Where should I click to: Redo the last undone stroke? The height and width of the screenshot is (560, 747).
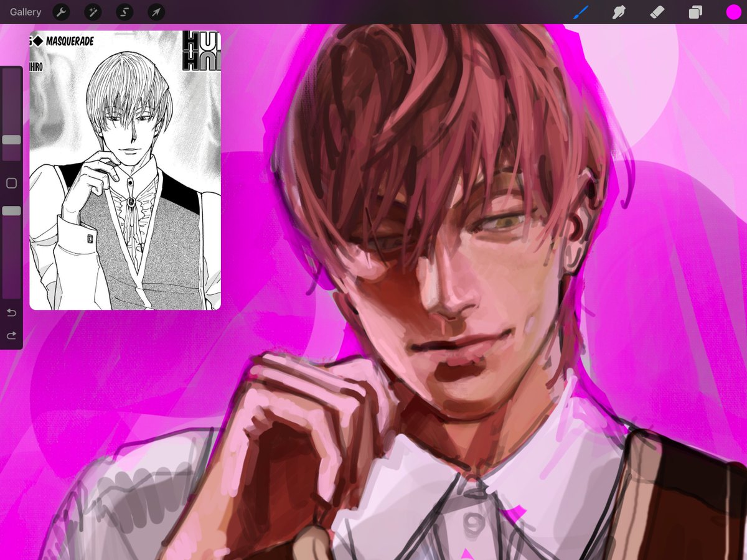(x=11, y=335)
